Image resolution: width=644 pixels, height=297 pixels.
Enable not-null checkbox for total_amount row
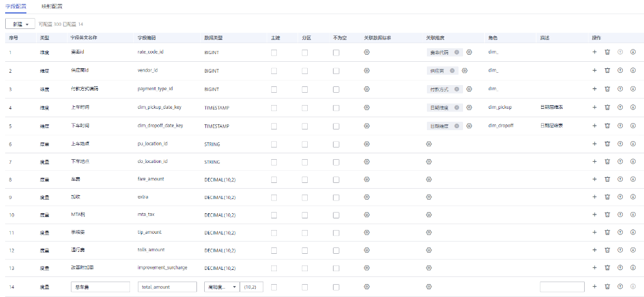click(x=336, y=286)
